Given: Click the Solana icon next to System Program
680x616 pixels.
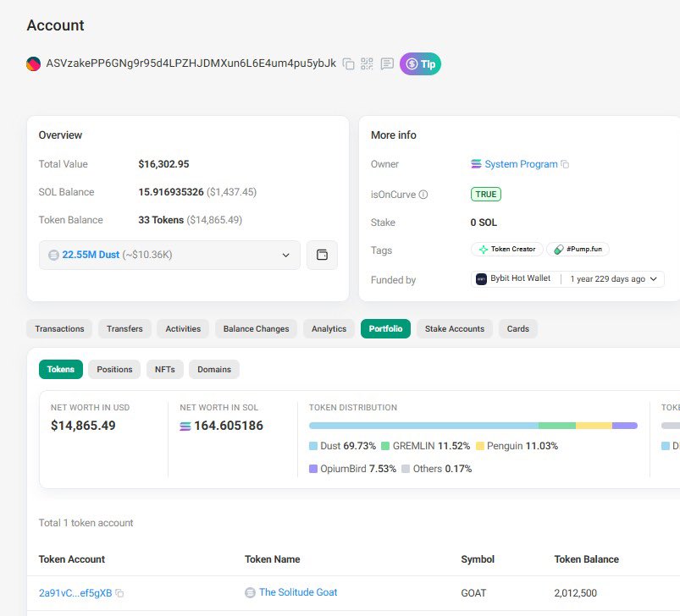Looking at the screenshot, I should point(476,164).
